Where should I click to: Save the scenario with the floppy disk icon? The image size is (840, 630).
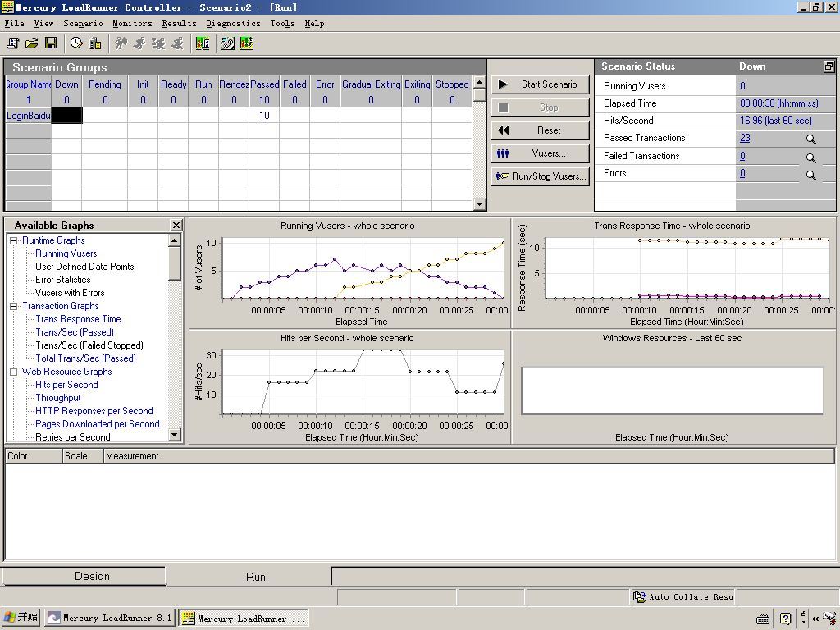(x=51, y=43)
